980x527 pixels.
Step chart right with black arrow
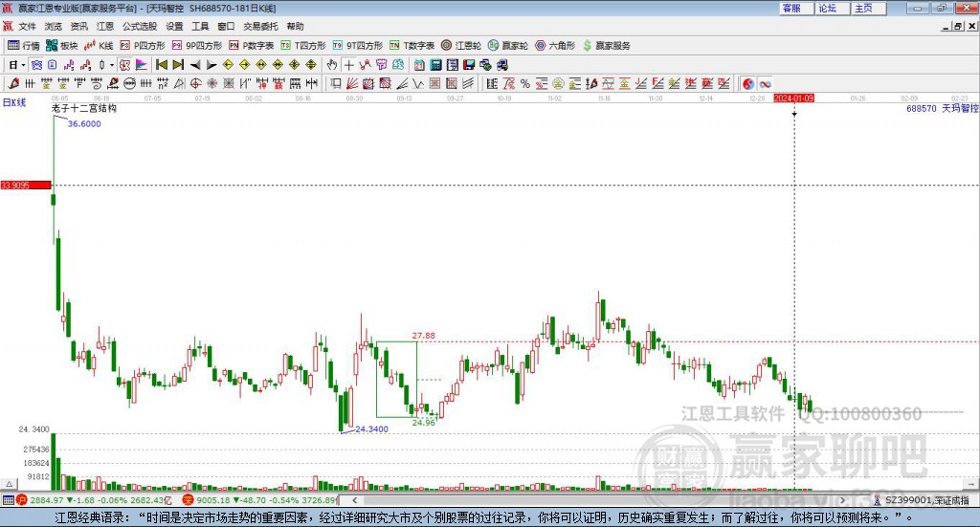coord(212,65)
